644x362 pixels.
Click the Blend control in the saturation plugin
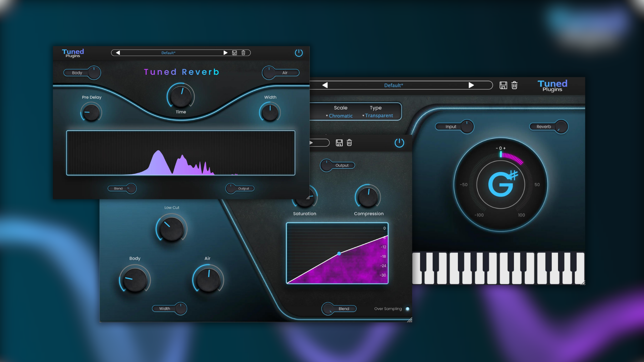[339, 309]
